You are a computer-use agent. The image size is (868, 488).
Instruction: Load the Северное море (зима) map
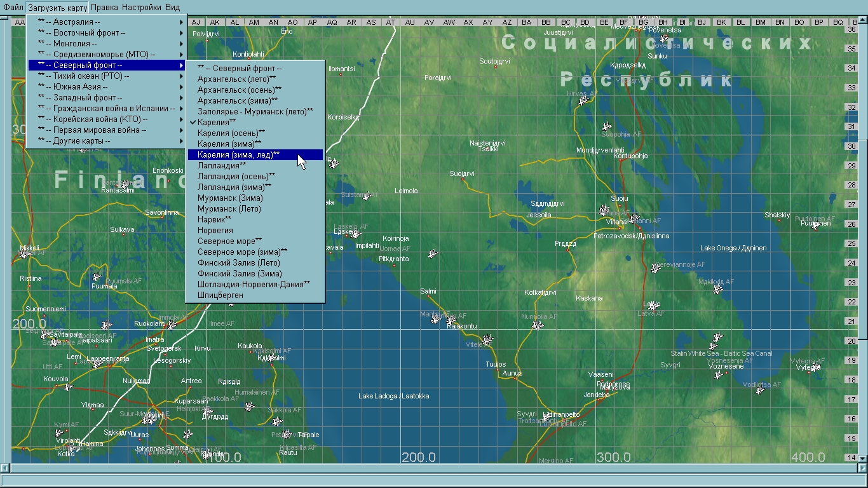[255, 252]
